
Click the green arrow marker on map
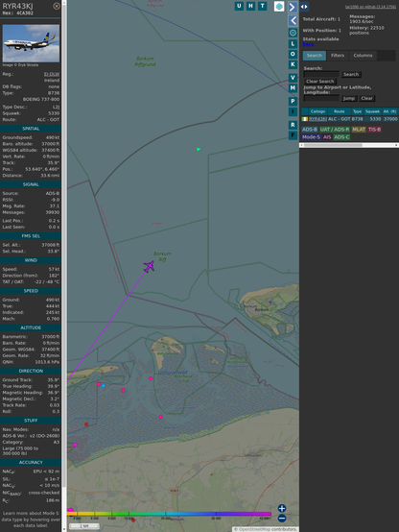coord(199,149)
